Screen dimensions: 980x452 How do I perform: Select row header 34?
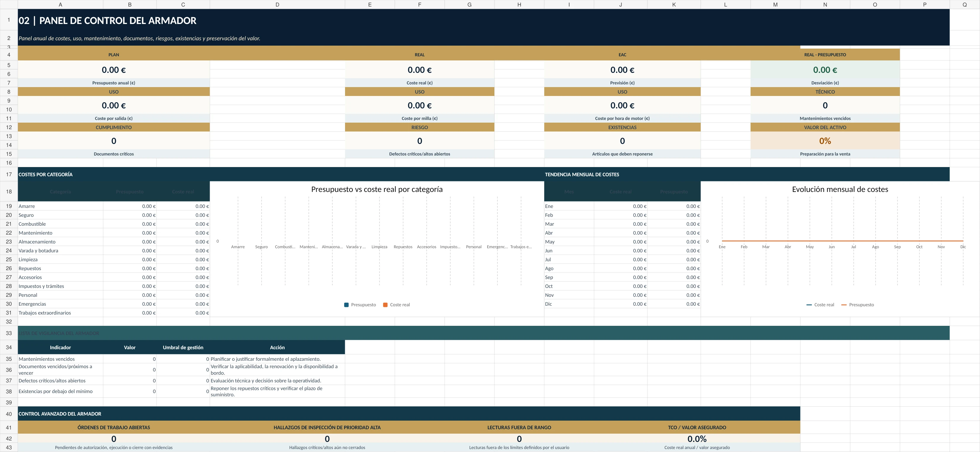[x=9, y=347]
